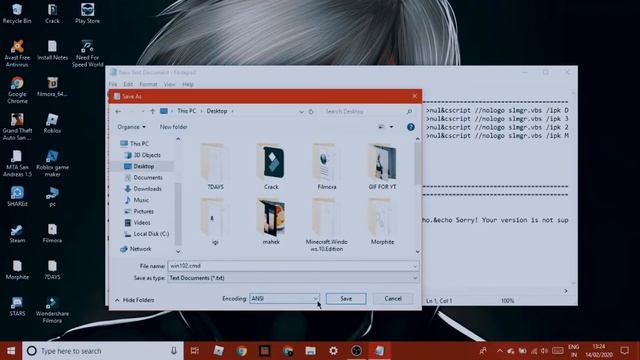Screen dimensions: 640x360
Task: Click This PC in the address breadcrumb
Action: point(187,111)
